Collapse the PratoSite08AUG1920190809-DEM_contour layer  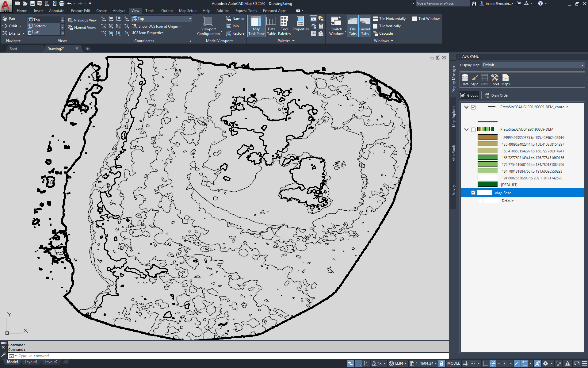466,107
